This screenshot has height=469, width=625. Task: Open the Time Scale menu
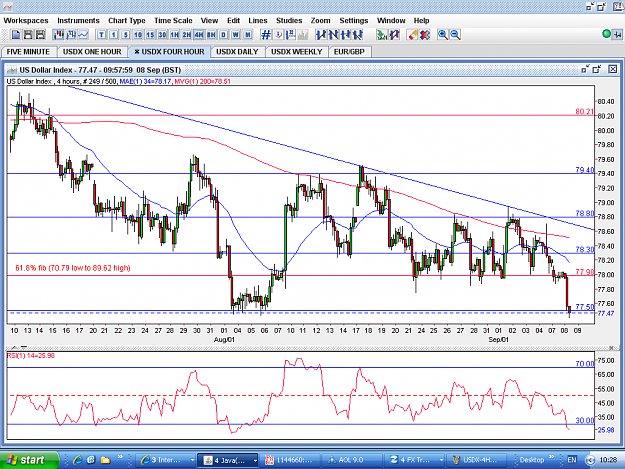point(173,21)
